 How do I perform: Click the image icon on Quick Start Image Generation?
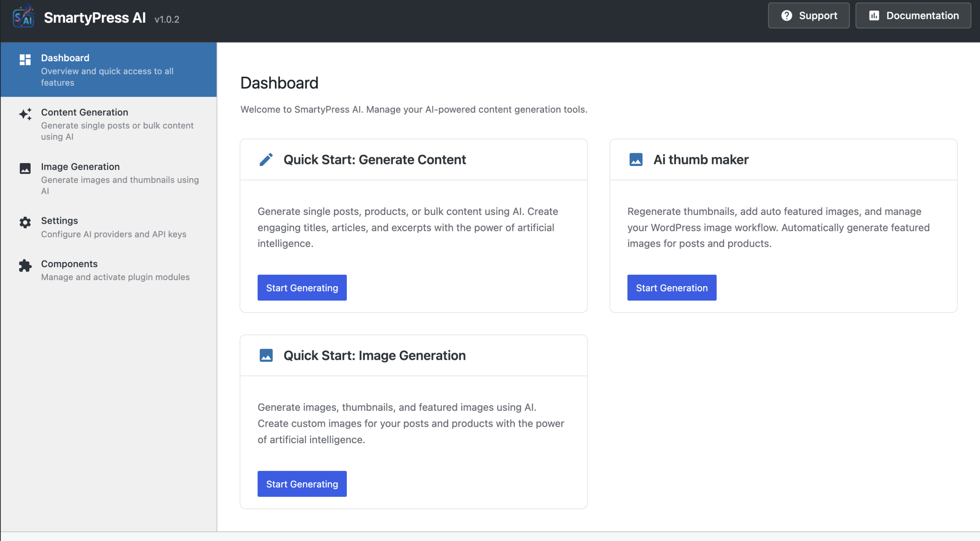pyautogui.click(x=266, y=355)
